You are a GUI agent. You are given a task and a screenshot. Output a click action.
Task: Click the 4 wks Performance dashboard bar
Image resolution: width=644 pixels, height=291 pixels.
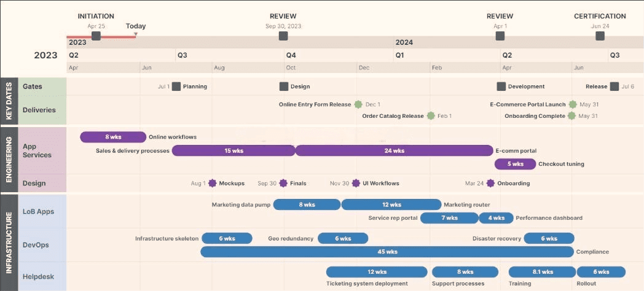pos(496,218)
